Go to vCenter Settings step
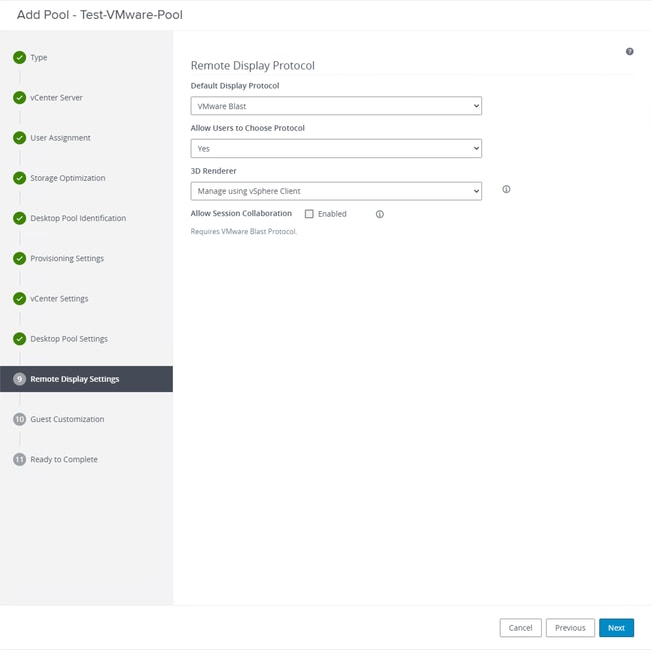Image resolution: width=651 pixels, height=650 pixels. 59,298
